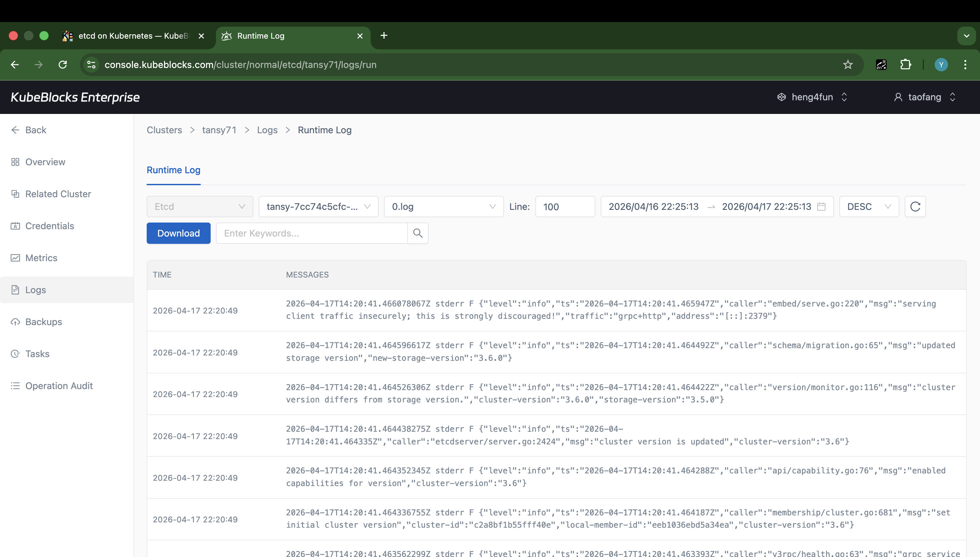
Task: Click the Related Cluster icon
Action: point(15,194)
